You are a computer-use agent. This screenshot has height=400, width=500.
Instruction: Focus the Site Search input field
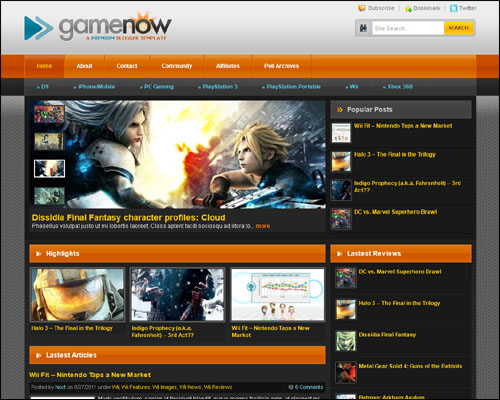click(x=408, y=28)
